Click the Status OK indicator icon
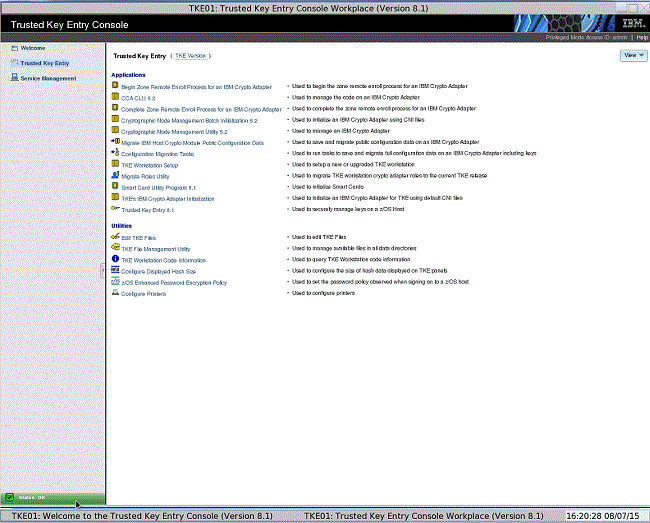 pyautogui.click(x=9, y=497)
